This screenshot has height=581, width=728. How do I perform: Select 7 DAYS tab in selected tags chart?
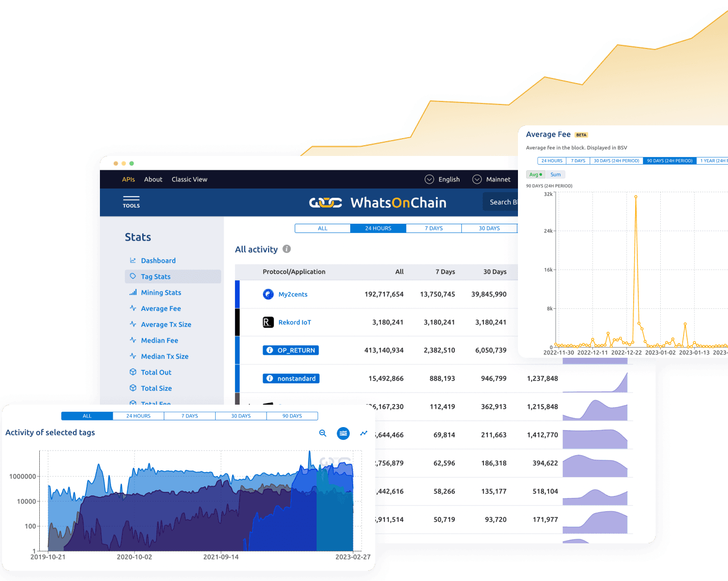[190, 416]
